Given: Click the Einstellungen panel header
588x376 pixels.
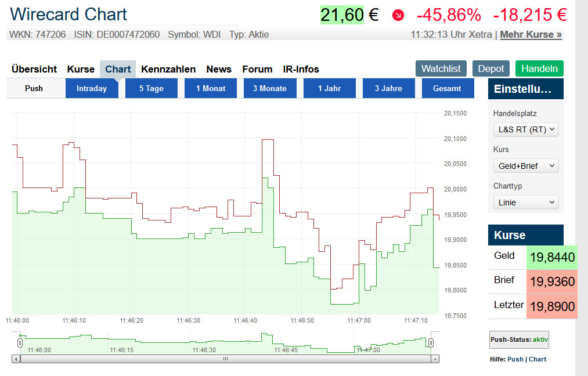Looking at the screenshot, I should pos(526,89).
